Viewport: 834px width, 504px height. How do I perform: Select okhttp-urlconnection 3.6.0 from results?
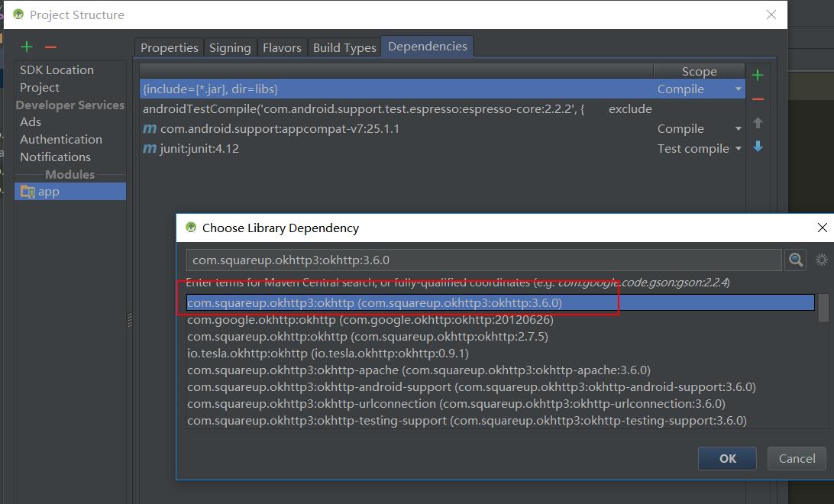456,403
